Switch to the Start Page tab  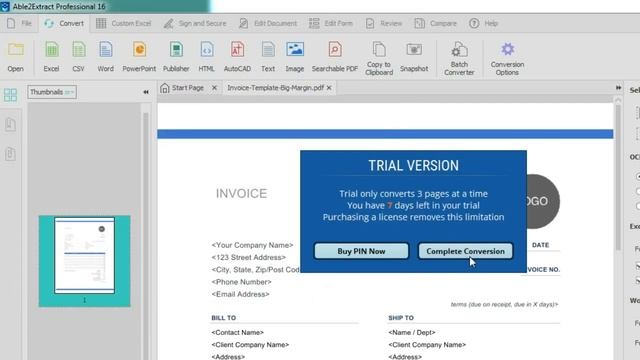[x=187, y=88]
